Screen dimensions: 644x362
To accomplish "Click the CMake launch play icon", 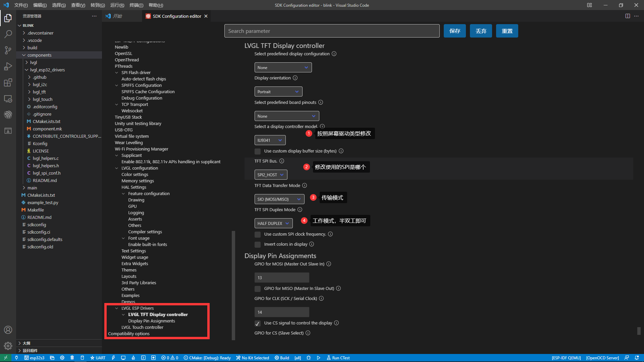I will 318,358.
